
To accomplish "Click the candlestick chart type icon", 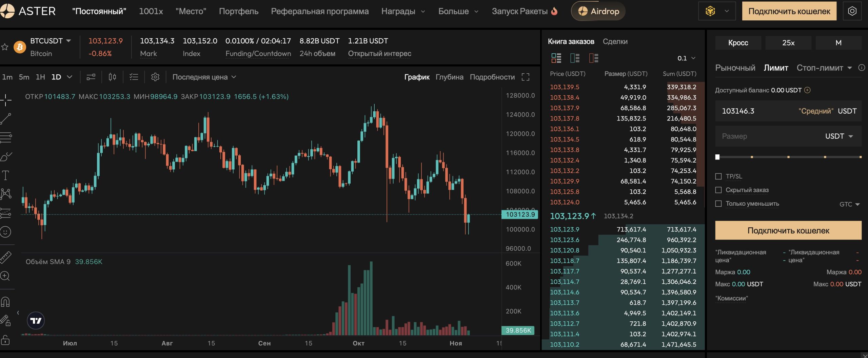I will [112, 77].
